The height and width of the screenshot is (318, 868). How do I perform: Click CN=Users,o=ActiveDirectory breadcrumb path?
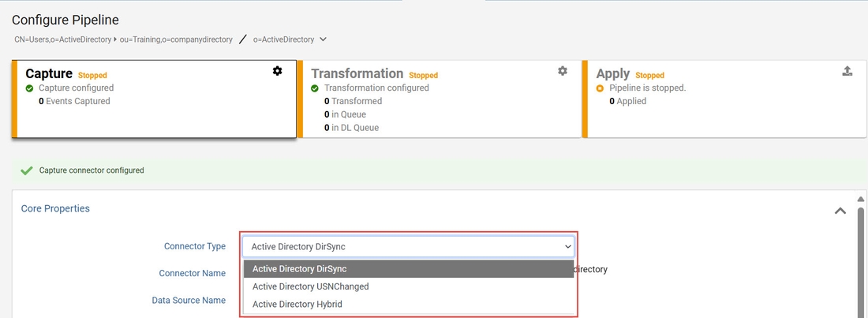click(63, 40)
